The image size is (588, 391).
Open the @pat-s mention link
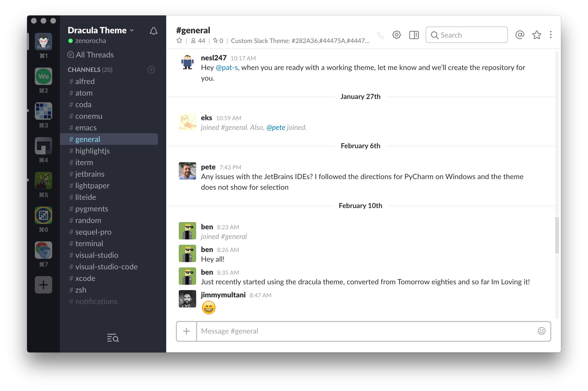227,68
